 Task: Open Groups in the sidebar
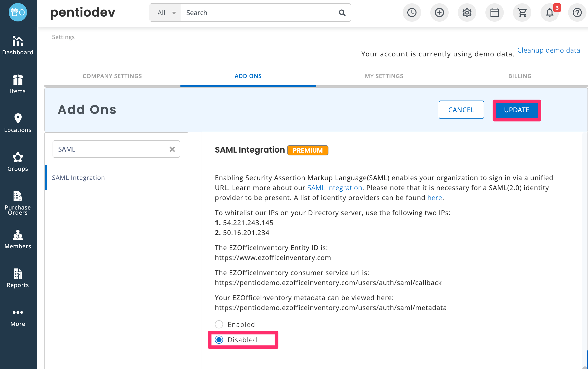[x=18, y=162]
